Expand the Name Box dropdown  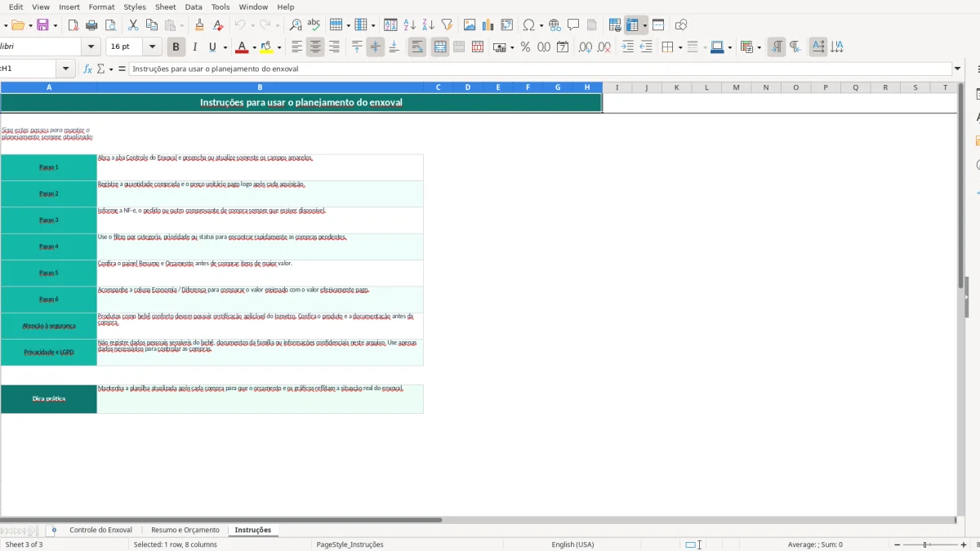tap(66, 69)
